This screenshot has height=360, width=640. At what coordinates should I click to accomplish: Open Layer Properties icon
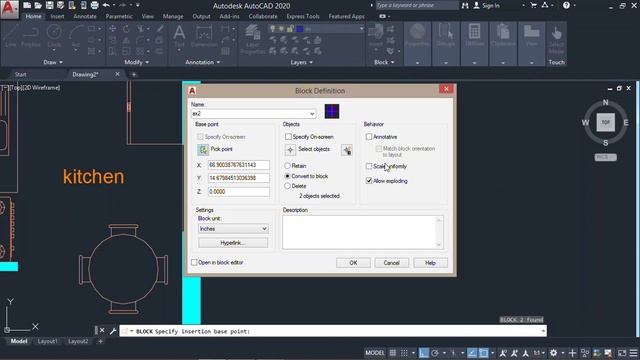253,39
